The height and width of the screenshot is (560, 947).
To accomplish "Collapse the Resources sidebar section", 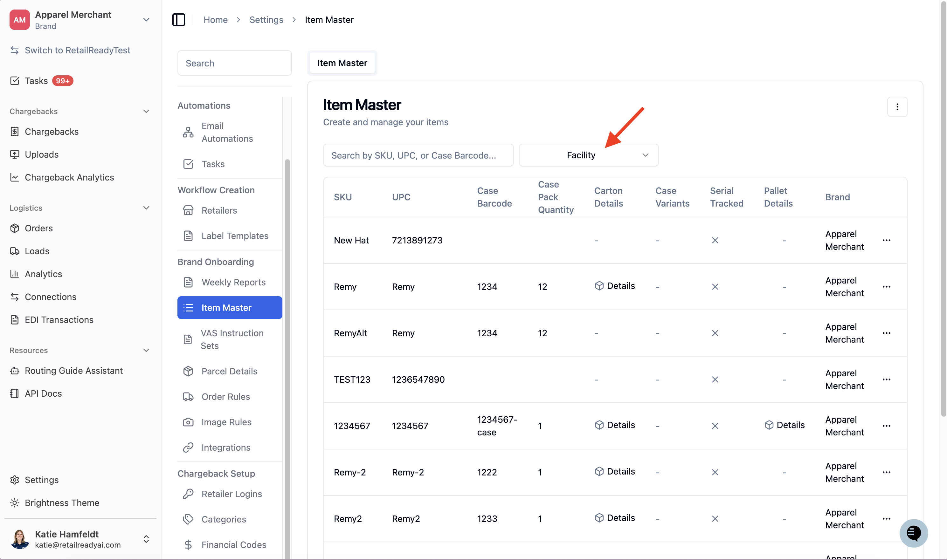I will click(x=146, y=350).
